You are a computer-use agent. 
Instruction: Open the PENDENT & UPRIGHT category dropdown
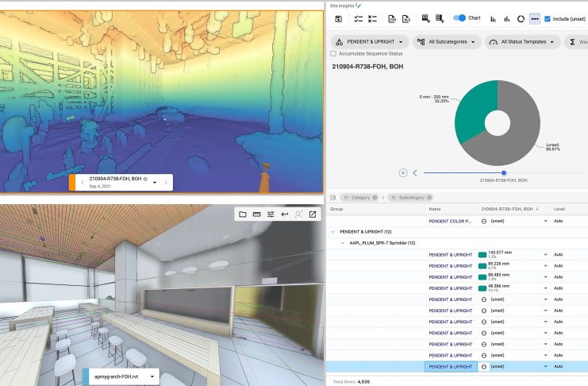[x=371, y=41]
